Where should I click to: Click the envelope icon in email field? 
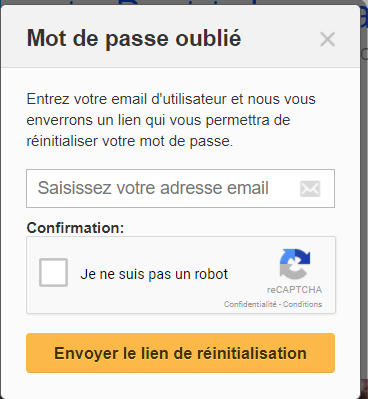310,189
